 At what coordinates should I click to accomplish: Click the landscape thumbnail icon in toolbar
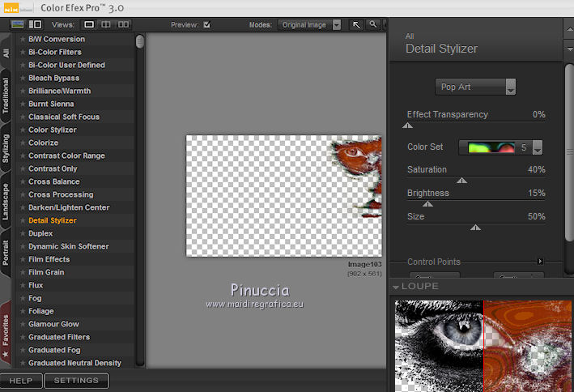(x=18, y=24)
